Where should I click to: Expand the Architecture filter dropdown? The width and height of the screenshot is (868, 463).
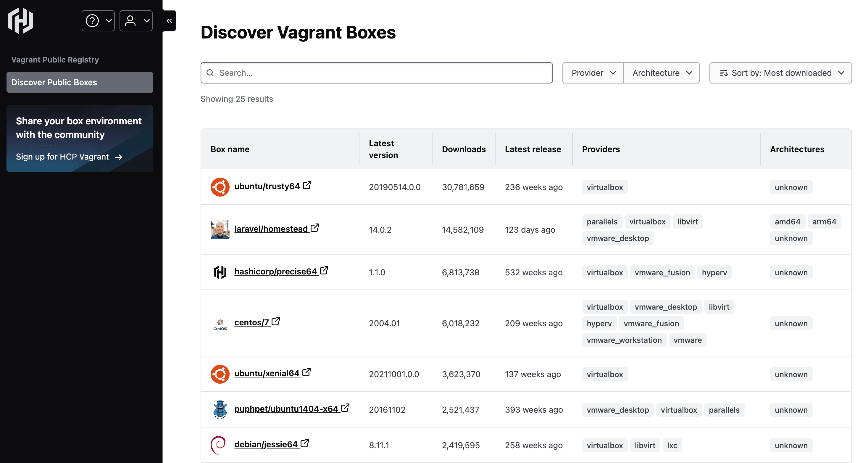click(x=662, y=73)
